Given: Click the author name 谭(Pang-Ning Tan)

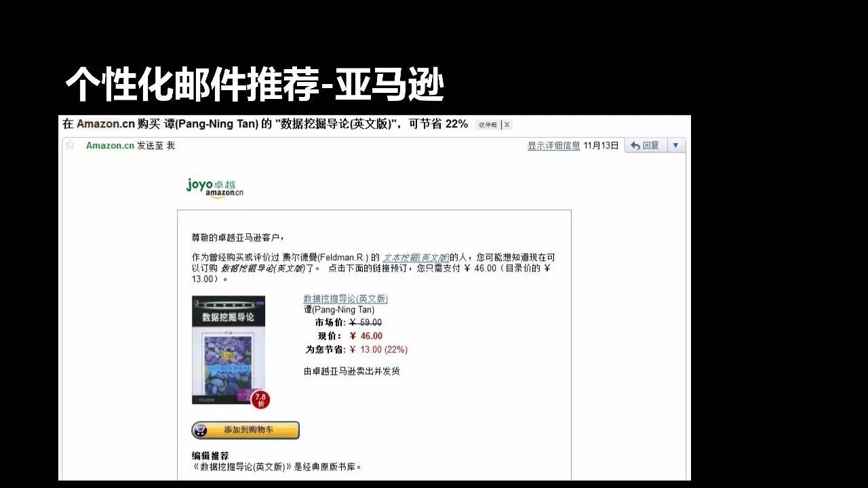Looking at the screenshot, I should pos(338,310).
